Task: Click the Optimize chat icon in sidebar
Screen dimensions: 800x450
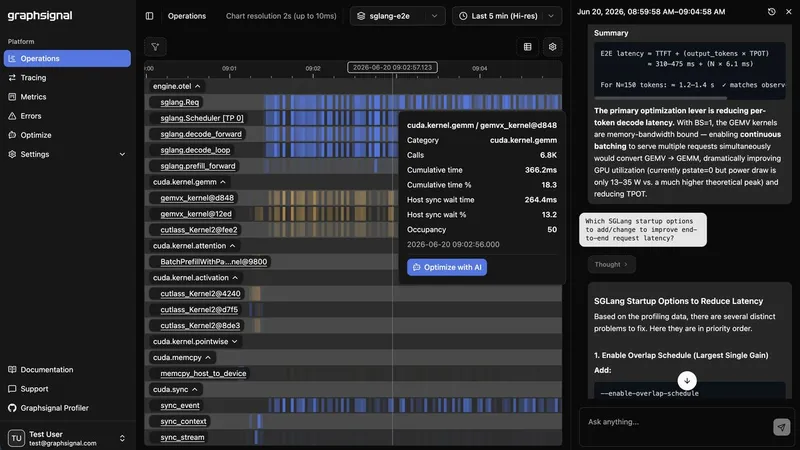Action: click(x=12, y=135)
